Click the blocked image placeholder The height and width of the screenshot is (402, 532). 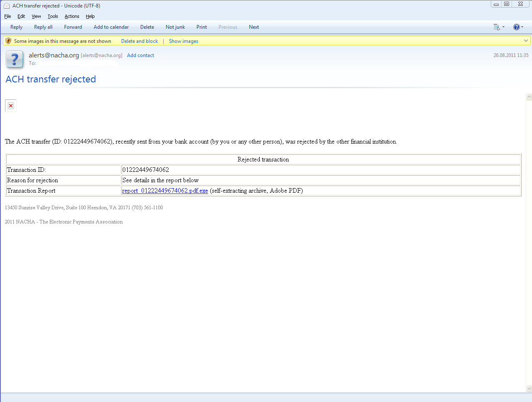[x=11, y=106]
